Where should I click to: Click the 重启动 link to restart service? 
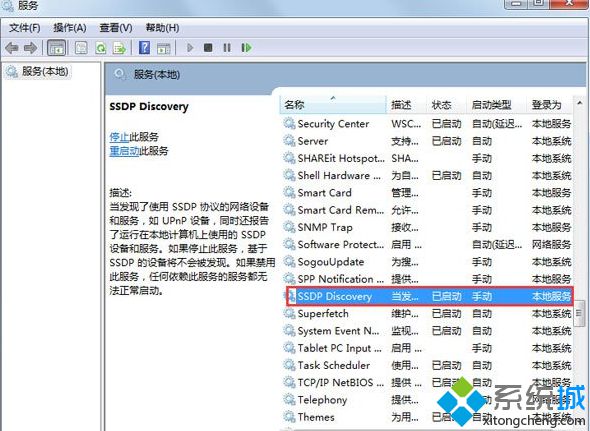point(124,151)
